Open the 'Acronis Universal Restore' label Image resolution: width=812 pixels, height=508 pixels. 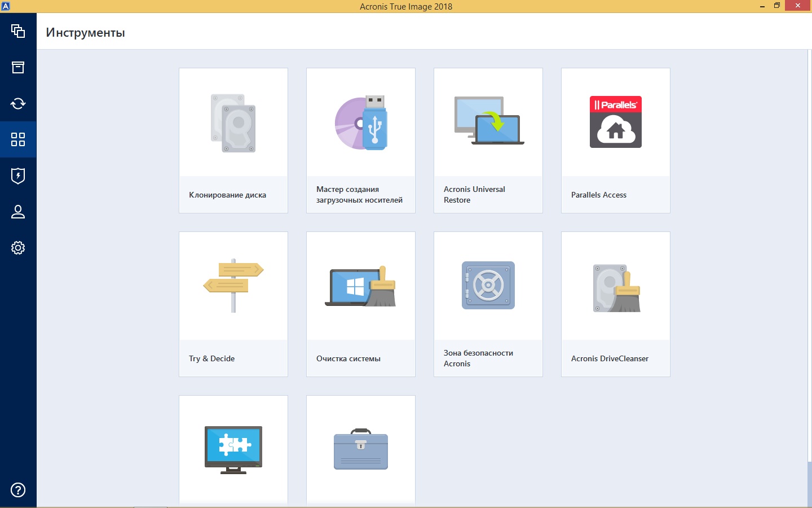(x=474, y=195)
